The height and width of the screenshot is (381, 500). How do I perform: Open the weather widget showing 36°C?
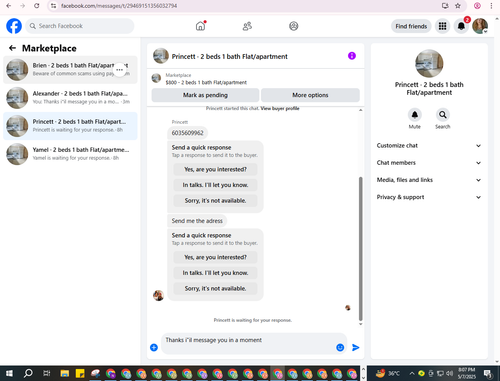[387, 373]
